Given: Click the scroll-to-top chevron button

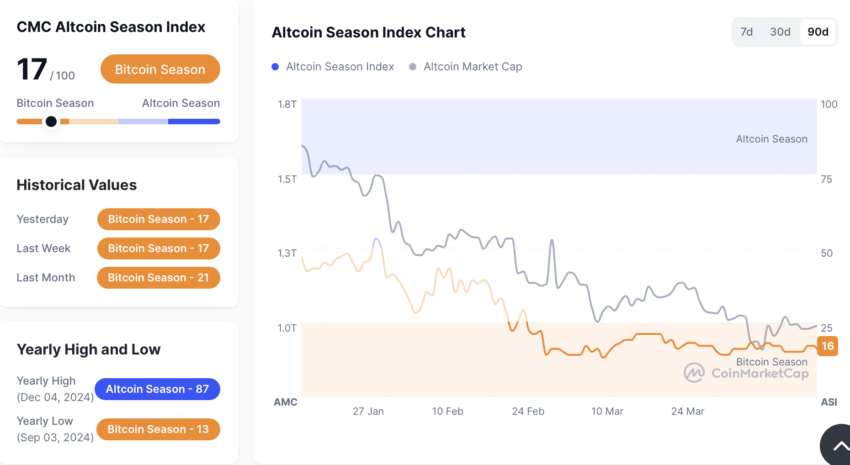Looking at the screenshot, I should pos(838,445).
